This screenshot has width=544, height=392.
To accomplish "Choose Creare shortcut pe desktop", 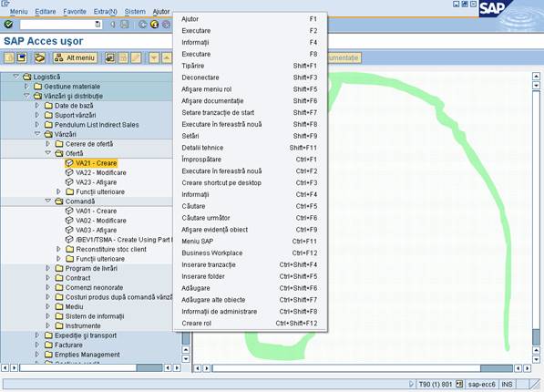I will 250,182.
